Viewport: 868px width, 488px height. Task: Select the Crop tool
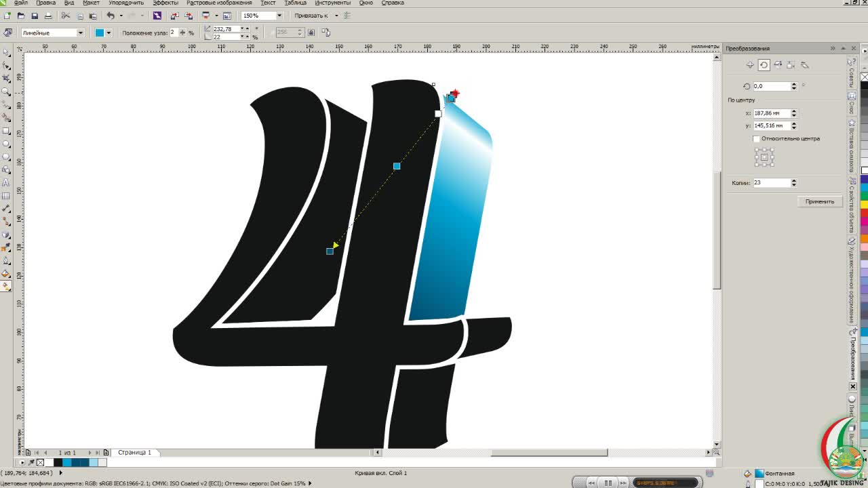point(7,79)
